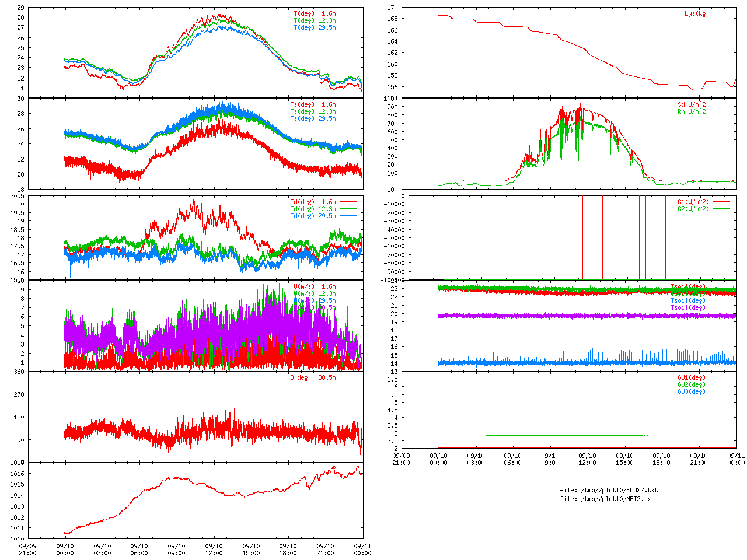
Task: Click the U(m/s) 1.6m wind speed legend
Action: (315, 286)
